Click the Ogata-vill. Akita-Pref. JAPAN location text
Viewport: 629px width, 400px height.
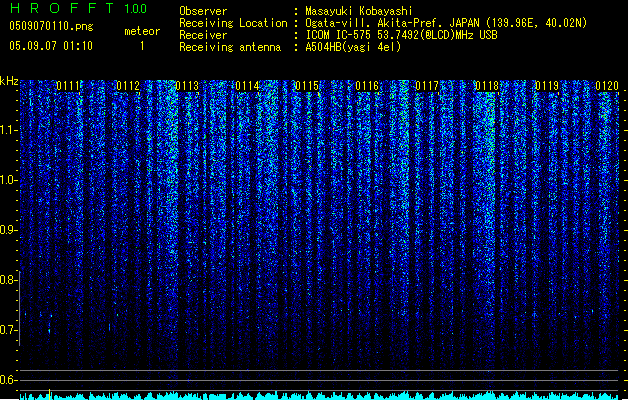pos(446,23)
